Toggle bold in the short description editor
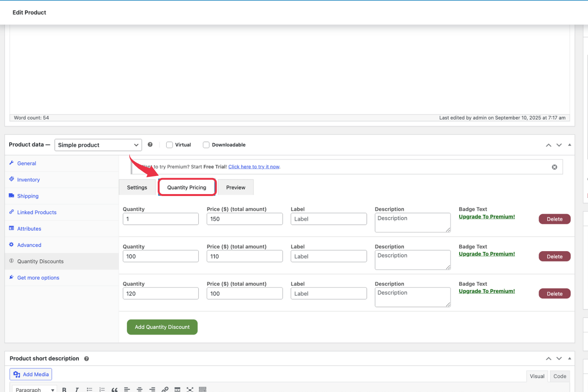 tap(64, 389)
